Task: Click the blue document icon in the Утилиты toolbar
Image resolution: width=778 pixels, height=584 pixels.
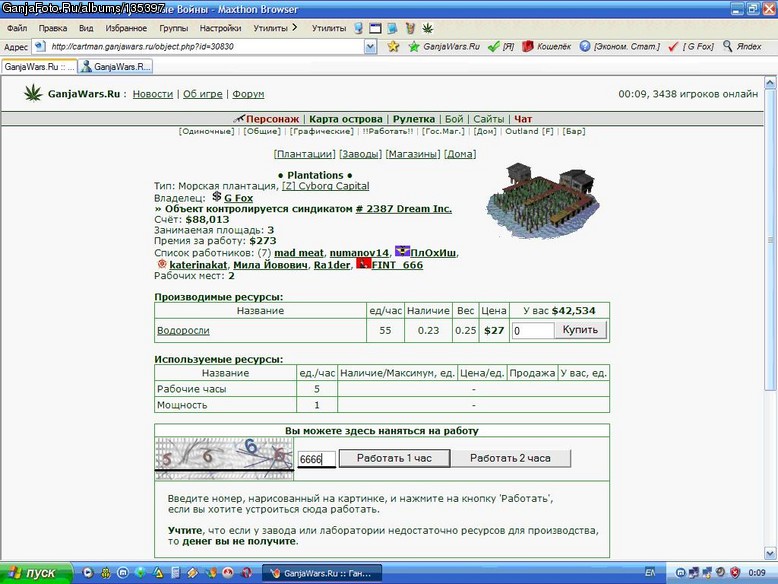Action: 392,28
